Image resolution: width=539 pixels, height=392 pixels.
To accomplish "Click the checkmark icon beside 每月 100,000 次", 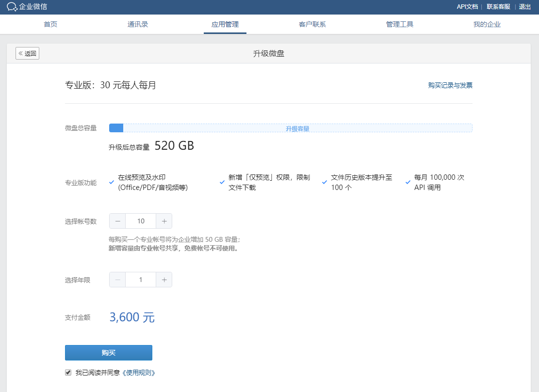I will [408, 182].
